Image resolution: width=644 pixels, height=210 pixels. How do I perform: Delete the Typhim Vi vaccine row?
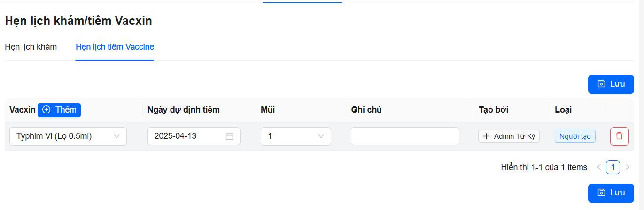click(x=619, y=136)
